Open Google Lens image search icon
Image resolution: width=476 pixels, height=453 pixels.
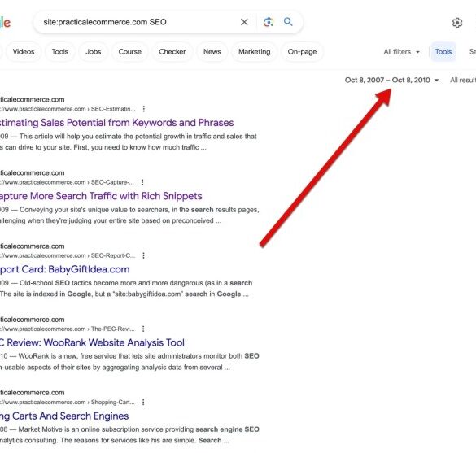269,22
